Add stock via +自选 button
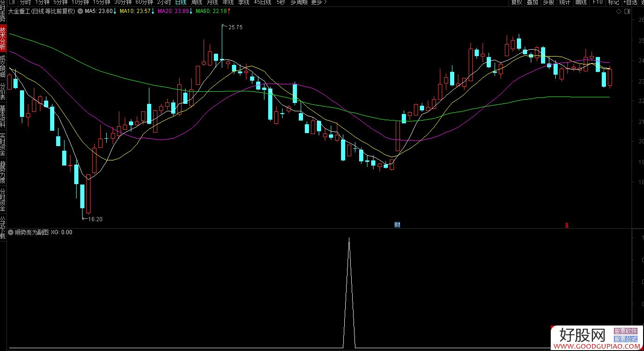The image size is (644, 351). [631, 2]
